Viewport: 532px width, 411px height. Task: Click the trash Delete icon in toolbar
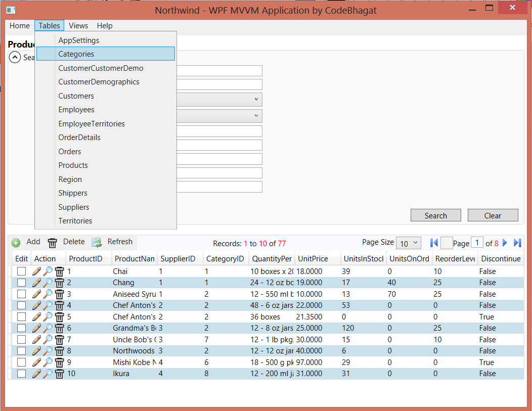pos(52,243)
